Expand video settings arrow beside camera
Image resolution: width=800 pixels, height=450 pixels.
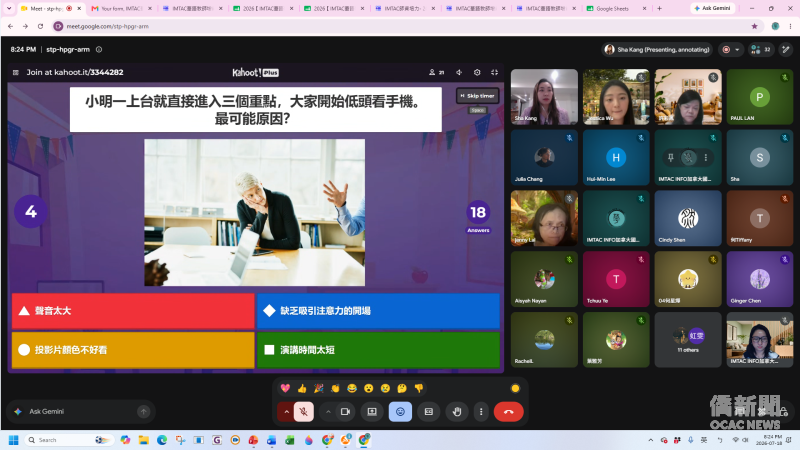coord(328,412)
